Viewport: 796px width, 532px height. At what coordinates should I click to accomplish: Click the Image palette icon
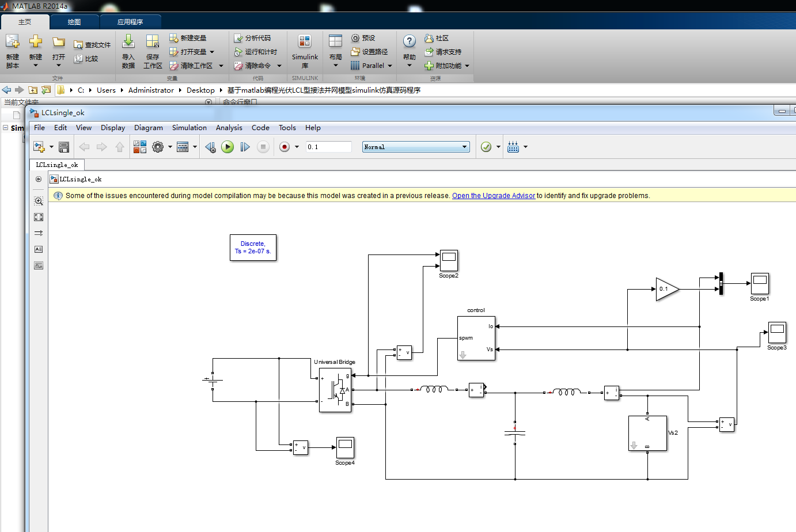39,265
